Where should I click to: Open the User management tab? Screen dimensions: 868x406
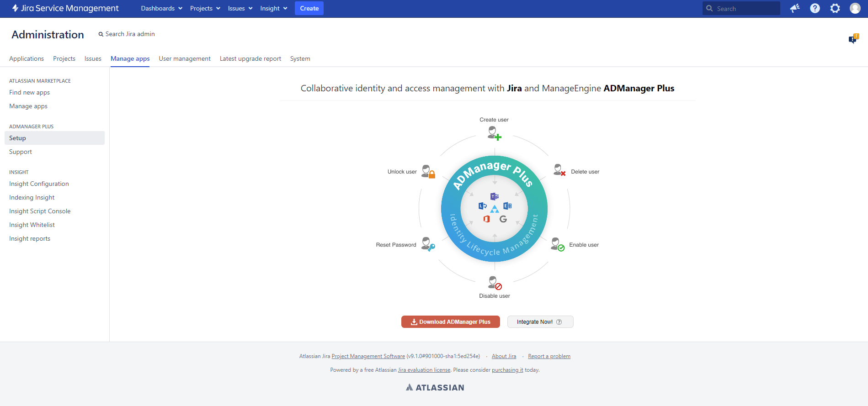tap(185, 58)
